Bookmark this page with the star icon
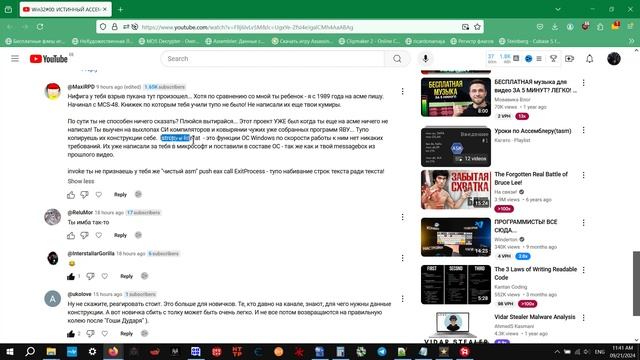Image resolution: width=640 pixels, height=360 pixels. (x=477, y=27)
